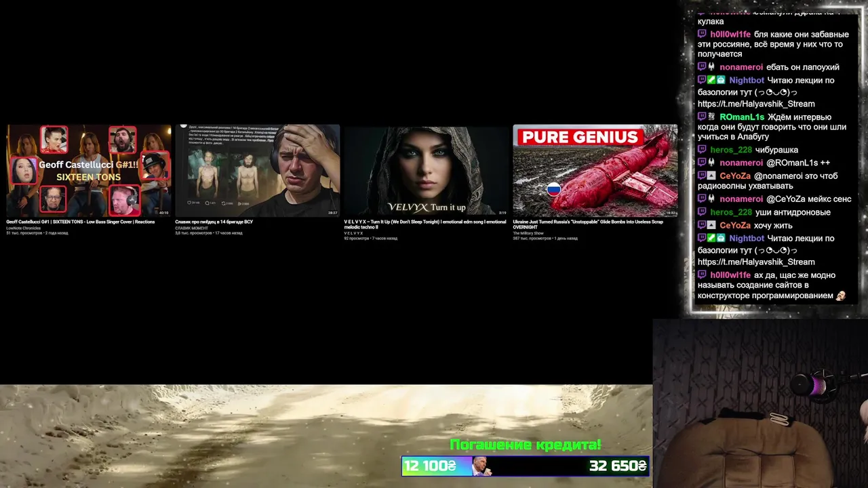Click heros_228 username beside 'уши антидроновые'

(731, 212)
